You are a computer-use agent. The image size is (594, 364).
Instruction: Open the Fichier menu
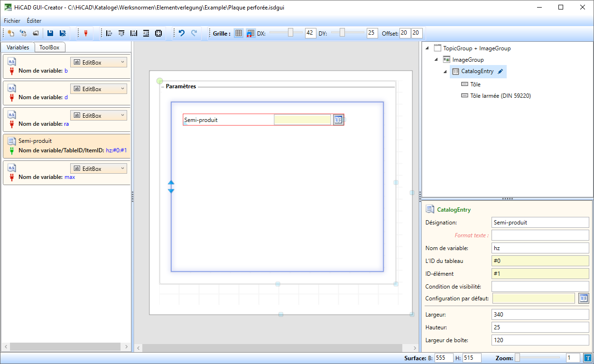pos(12,21)
